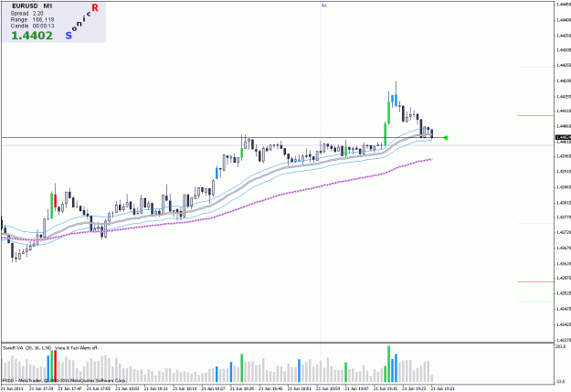Click the '21 Jun 18:35' time label
The width and height of the screenshot is (571, 392).
pyautogui.click(x=242, y=388)
